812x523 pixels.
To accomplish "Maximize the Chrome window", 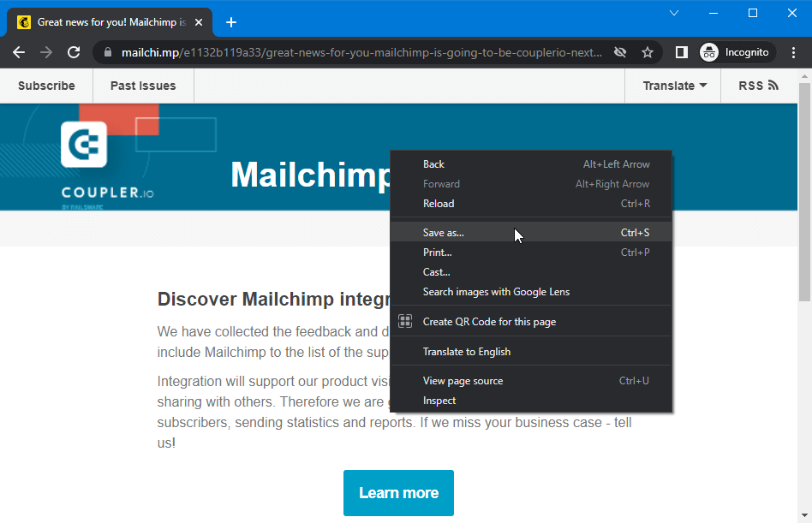I will 753,13.
